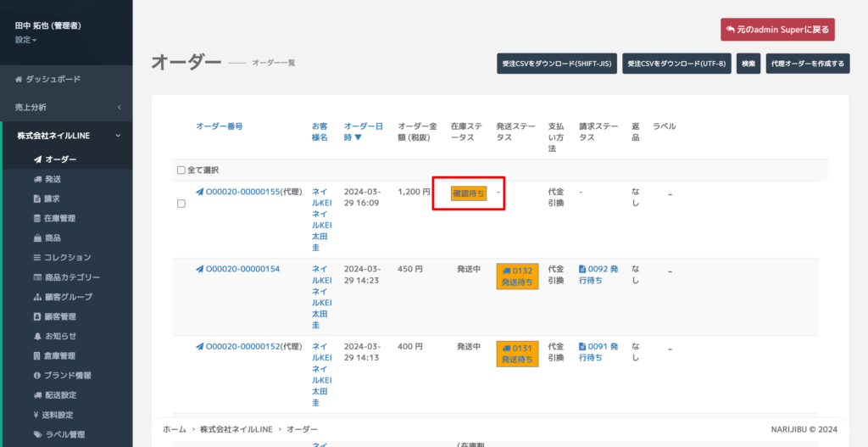Open order link O00020-00000154
The width and height of the screenshot is (868, 447).
click(242, 269)
